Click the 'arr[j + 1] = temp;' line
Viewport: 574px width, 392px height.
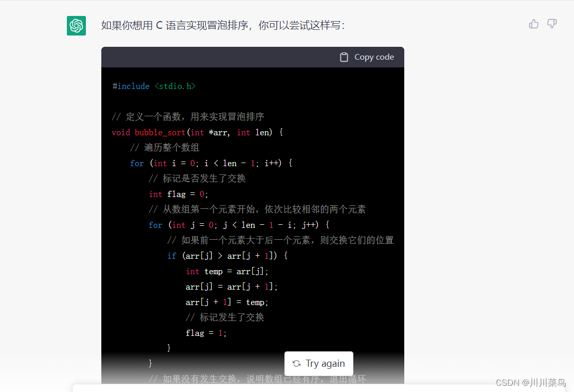tap(227, 302)
